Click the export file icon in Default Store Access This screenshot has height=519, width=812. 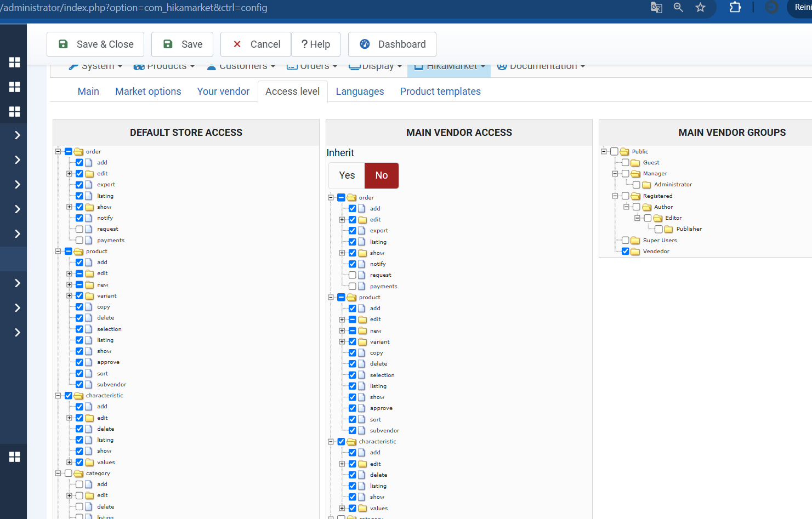pos(89,185)
